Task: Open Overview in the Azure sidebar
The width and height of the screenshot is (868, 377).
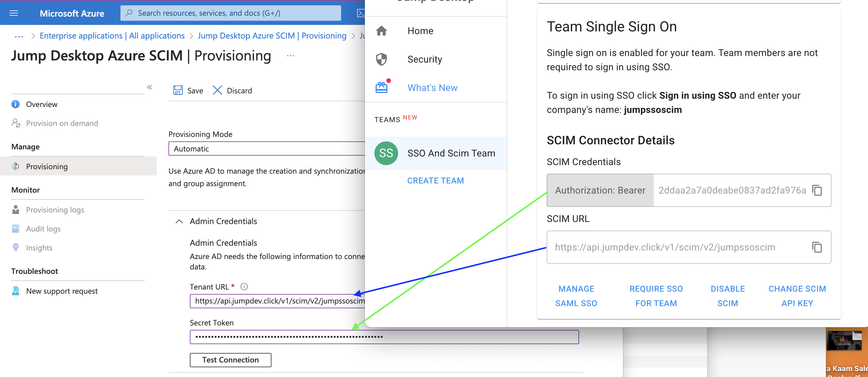Action: click(x=42, y=104)
